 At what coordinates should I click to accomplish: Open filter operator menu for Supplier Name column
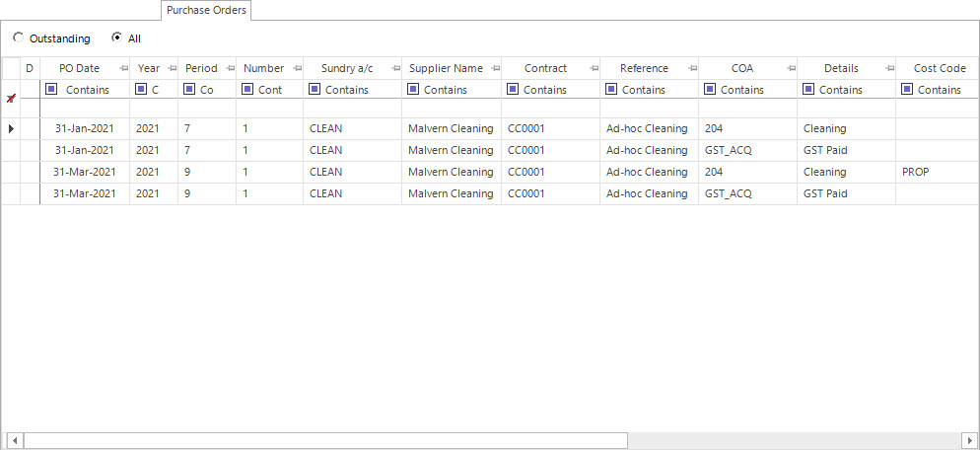coord(415,89)
